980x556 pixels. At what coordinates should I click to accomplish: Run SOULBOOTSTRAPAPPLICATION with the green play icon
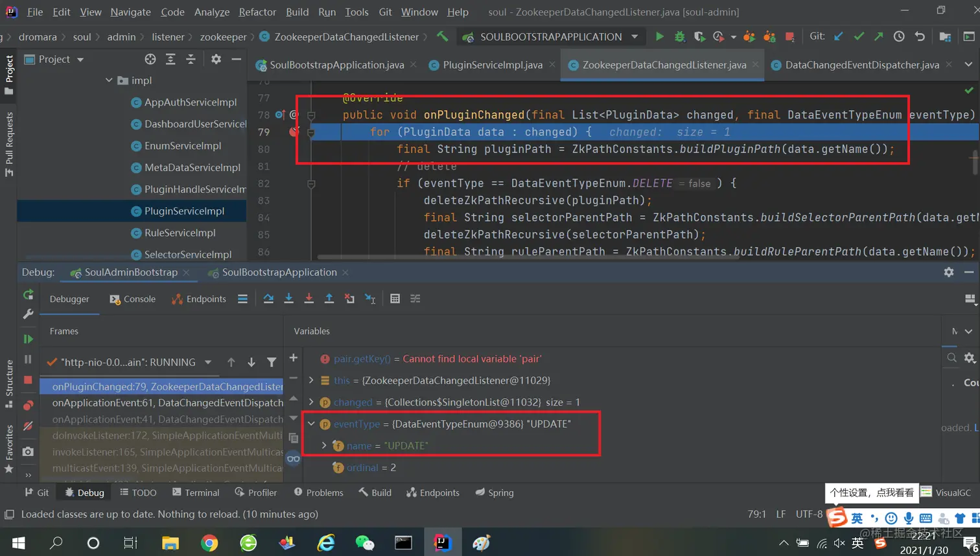[659, 37]
